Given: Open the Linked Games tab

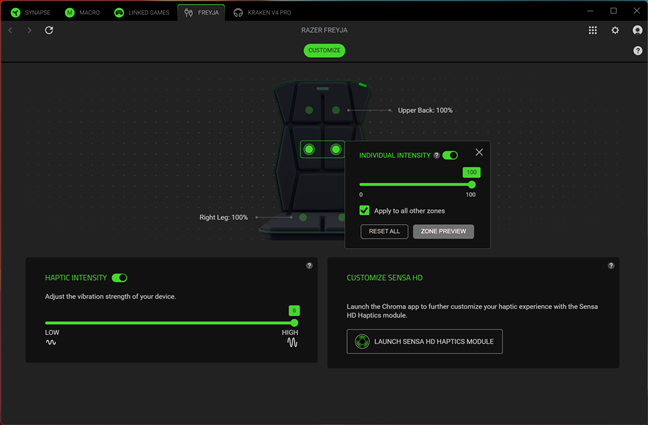Looking at the screenshot, I should point(142,12).
